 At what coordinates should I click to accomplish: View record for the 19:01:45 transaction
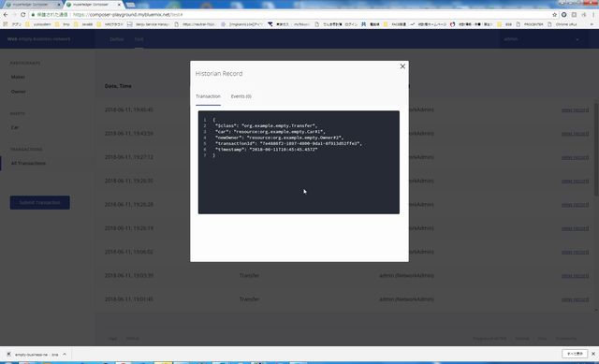pyautogui.click(x=575, y=299)
